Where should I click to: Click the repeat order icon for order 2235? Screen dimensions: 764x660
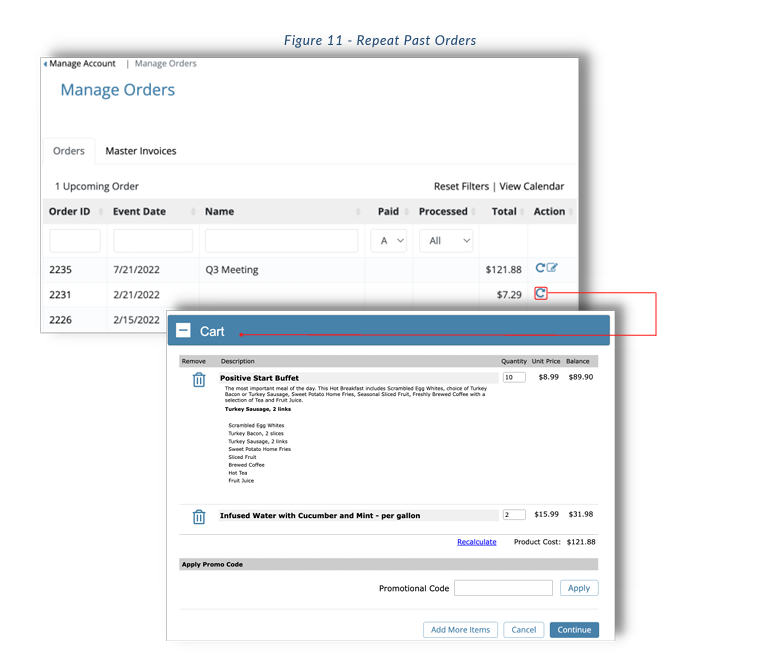[540, 268]
